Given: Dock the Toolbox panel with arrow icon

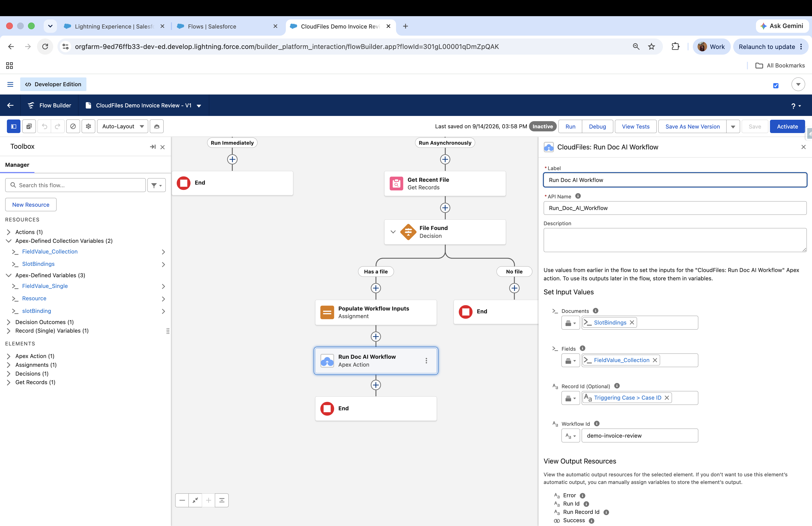Looking at the screenshot, I should [x=153, y=147].
